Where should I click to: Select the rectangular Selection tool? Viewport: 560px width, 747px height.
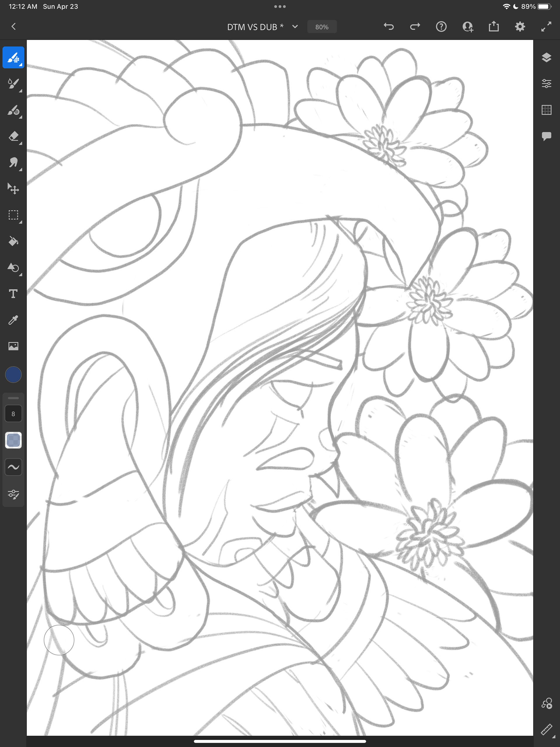[x=13, y=215]
